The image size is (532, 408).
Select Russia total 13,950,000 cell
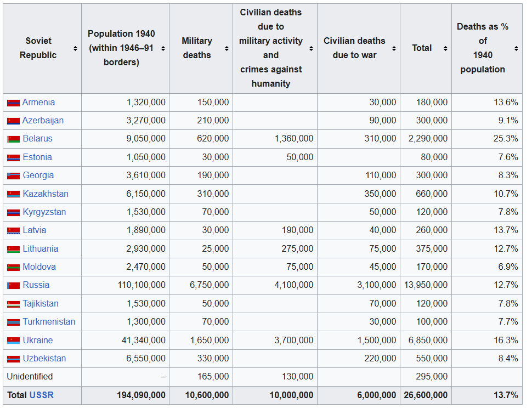click(426, 285)
